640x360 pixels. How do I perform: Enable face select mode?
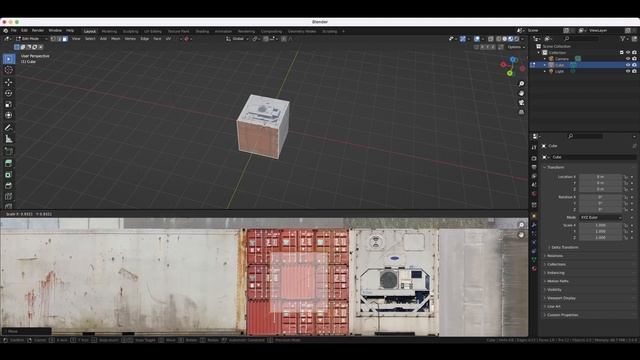pyautogui.click(x=64, y=39)
